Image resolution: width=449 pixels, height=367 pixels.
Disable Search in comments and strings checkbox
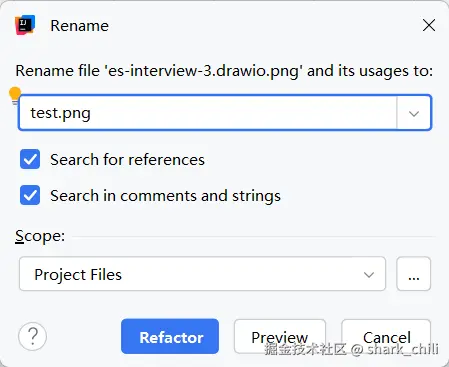30,195
